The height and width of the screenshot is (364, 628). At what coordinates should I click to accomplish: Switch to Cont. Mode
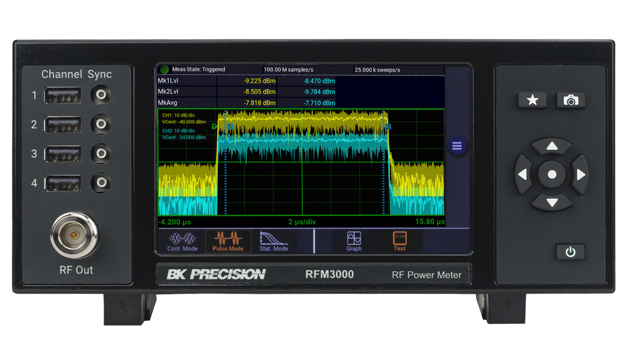pos(182,241)
